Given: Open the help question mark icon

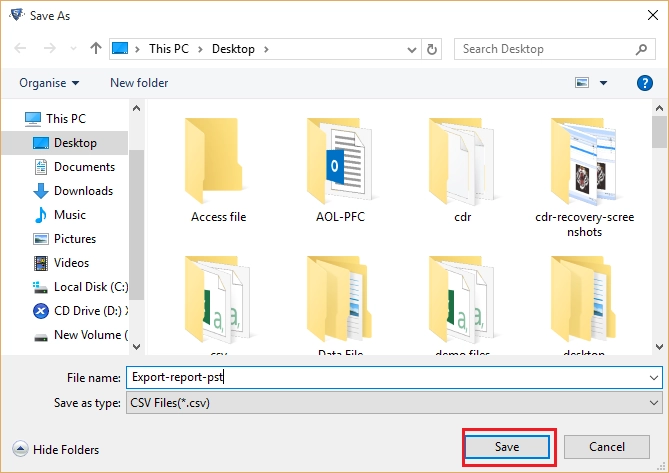Looking at the screenshot, I should [x=644, y=83].
